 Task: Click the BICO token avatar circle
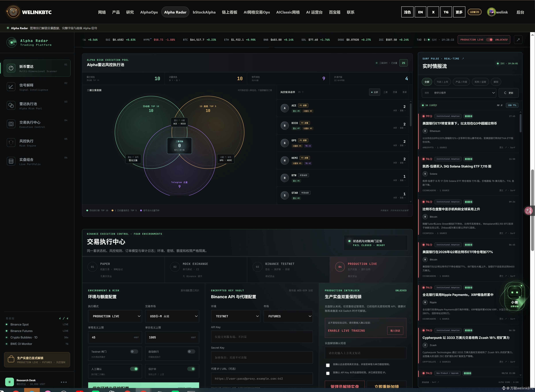[x=285, y=126]
